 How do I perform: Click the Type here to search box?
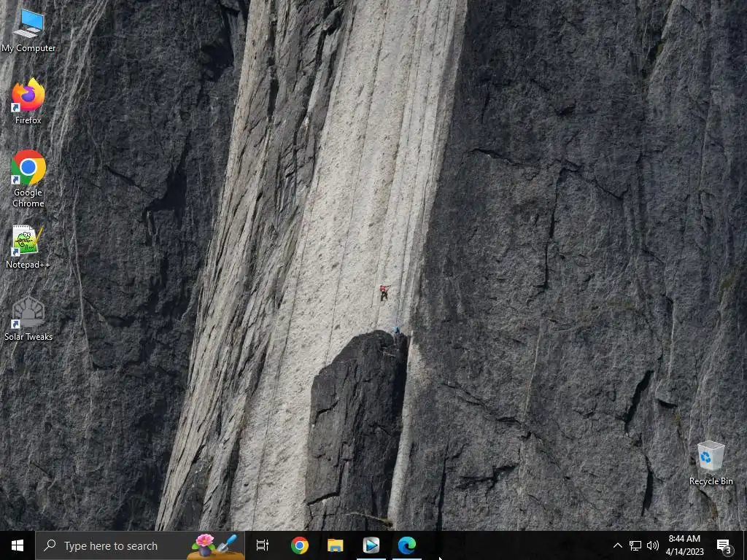point(140,545)
